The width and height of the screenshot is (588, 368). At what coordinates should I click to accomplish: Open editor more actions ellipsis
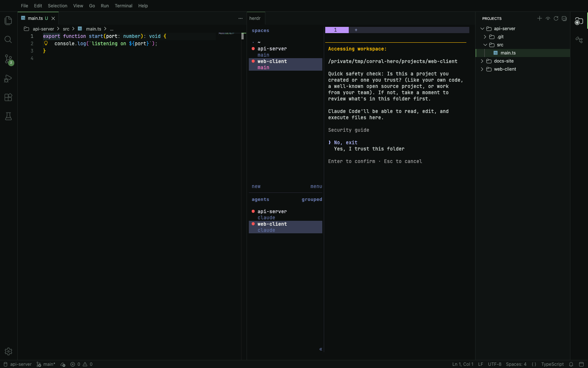(x=240, y=18)
